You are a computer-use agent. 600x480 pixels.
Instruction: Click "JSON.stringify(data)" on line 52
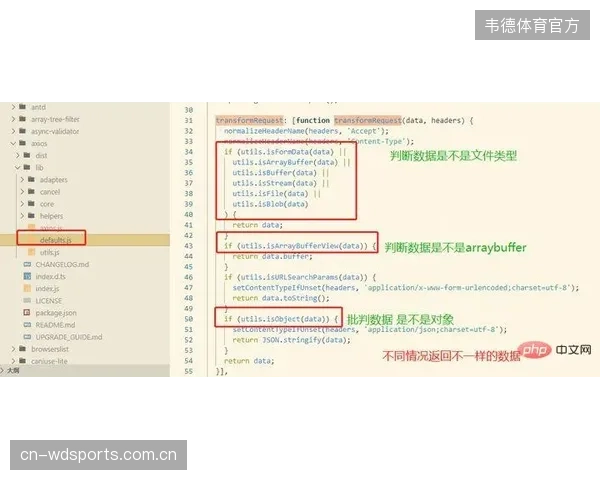pos(304,340)
